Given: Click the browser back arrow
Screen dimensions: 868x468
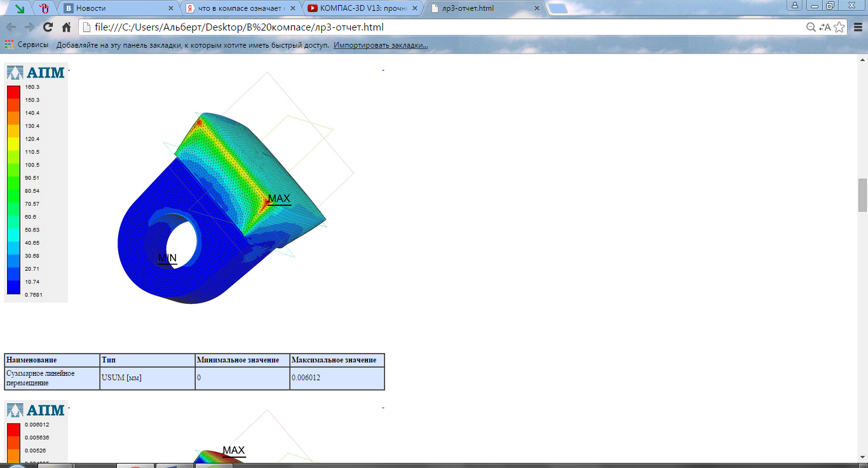Looking at the screenshot, I should click(x=11, y=27).
